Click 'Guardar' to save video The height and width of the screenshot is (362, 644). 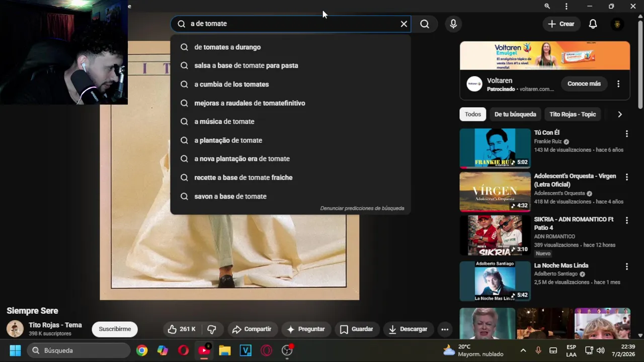click(356, 329)
